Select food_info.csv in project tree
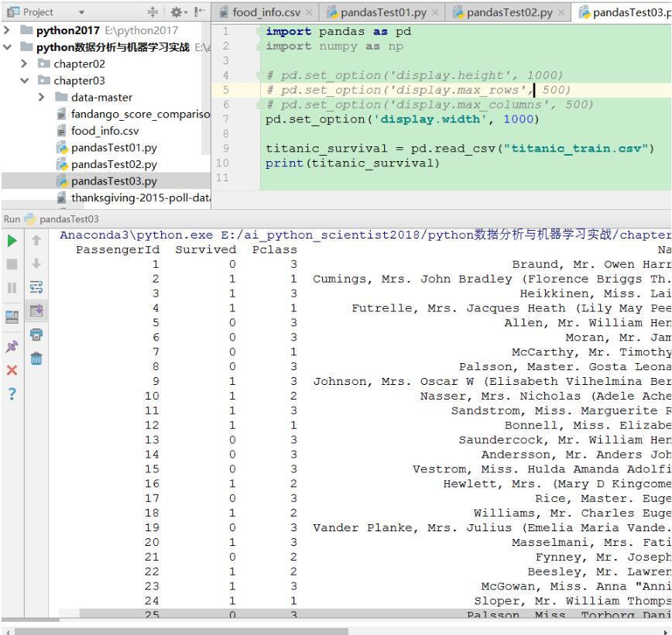The width and height of the screenshot is (672, 635). pyautogui.click(x=98, y=131)
